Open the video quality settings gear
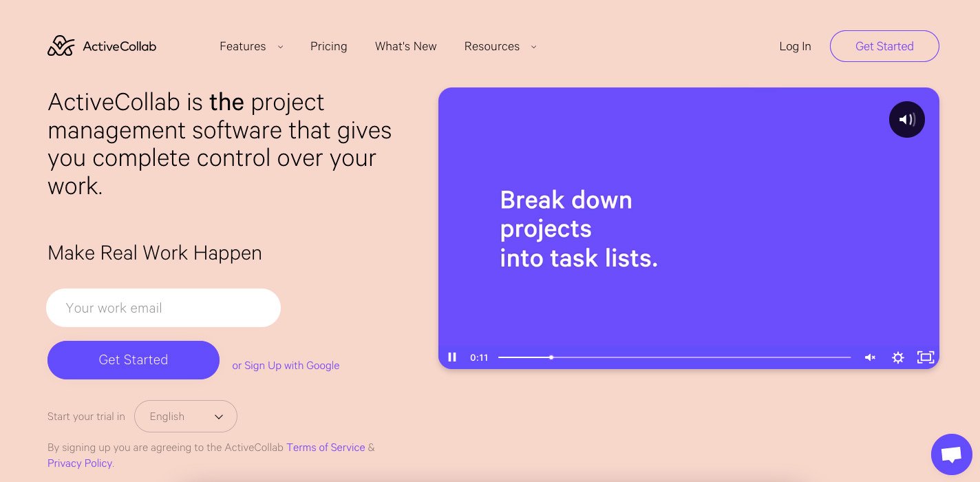The height and width of the screenshot is (482, 980). coord(897,357)
